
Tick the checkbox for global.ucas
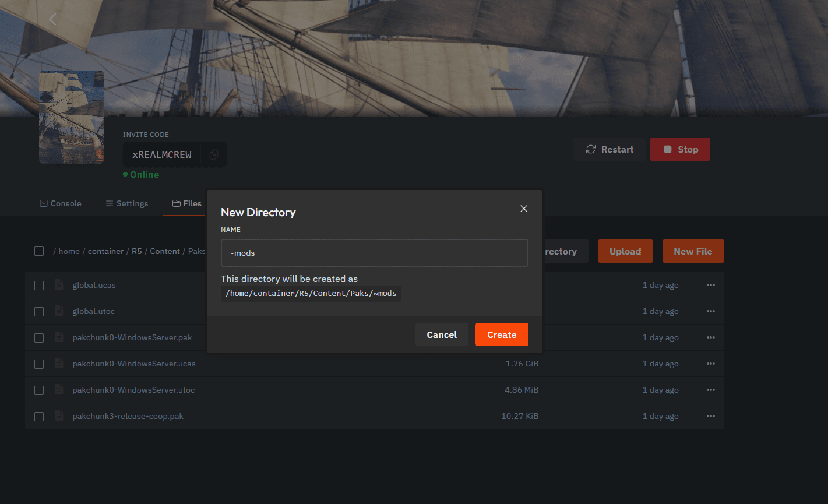[x=39, y=286]
